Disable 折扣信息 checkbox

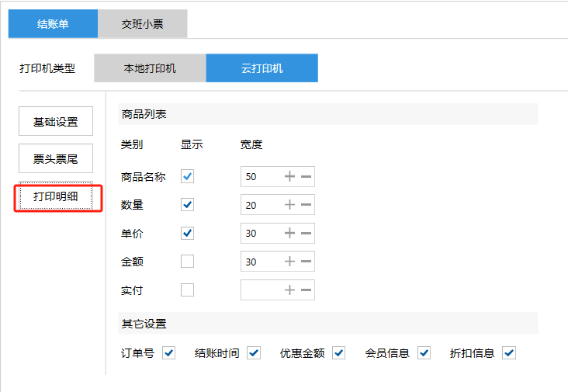[509, 352]
